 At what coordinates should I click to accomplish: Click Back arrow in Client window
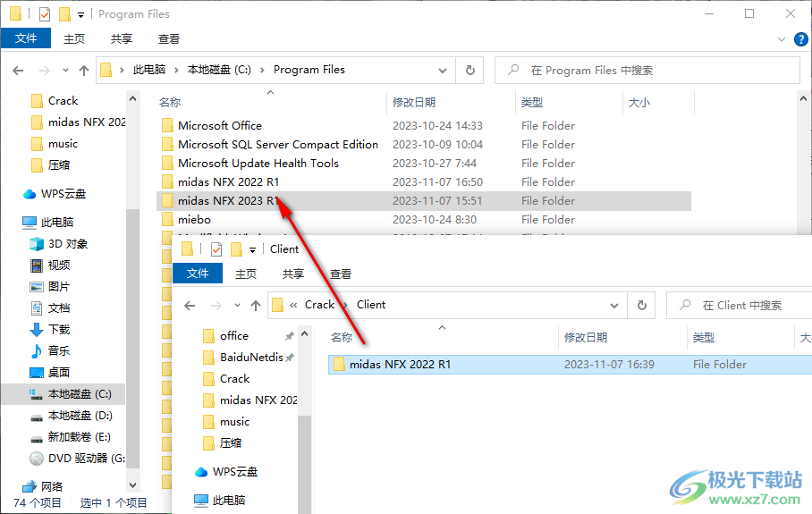click(x=190, y=306)
